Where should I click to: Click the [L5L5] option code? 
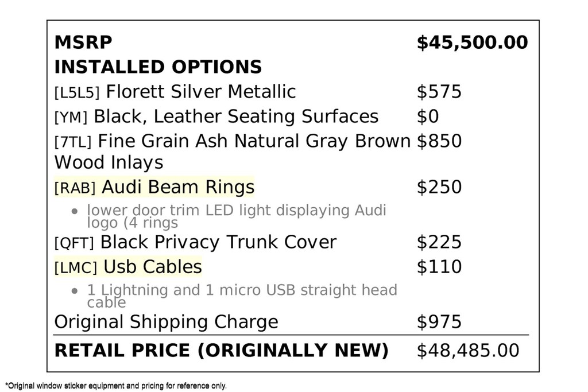[x=77, y=92]
